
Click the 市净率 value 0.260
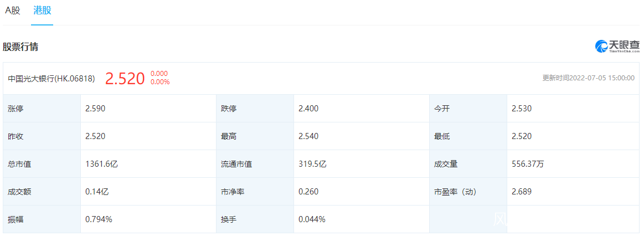(x=308, y=192)
